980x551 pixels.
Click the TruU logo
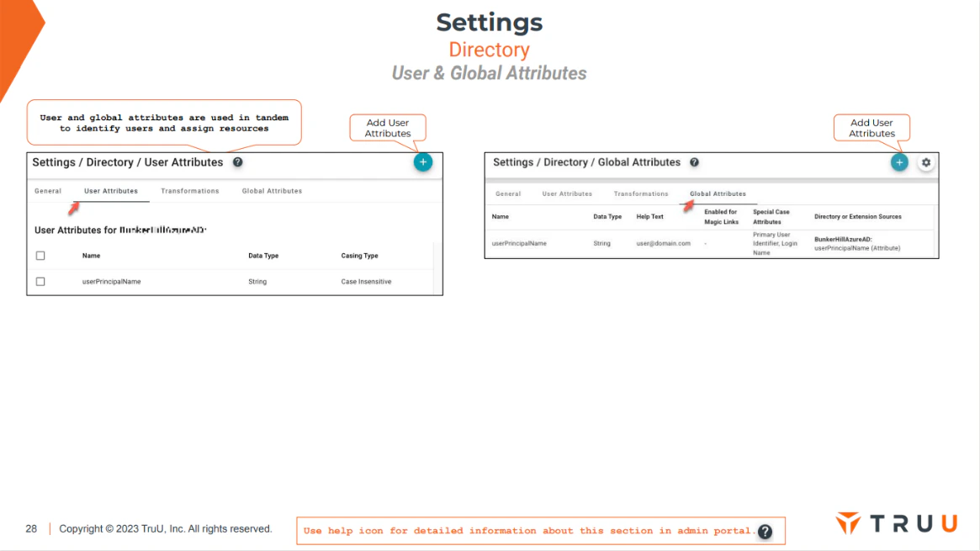tap(897, 523)
